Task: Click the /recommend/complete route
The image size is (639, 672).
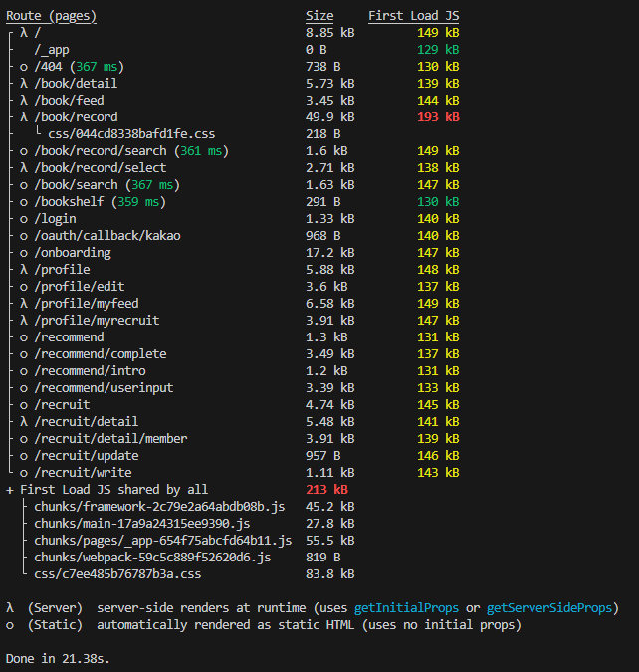Action: point(101,354)
